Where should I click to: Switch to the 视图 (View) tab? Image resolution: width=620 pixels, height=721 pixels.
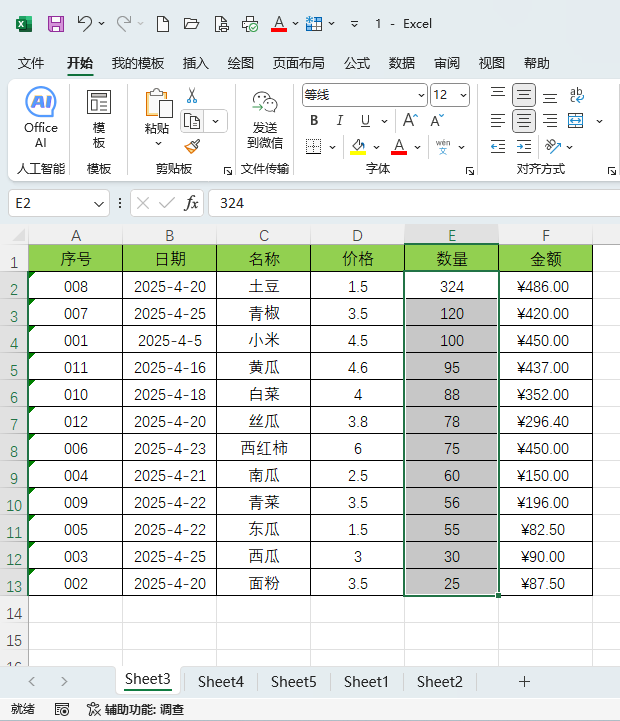pyautogui.click(x=492, y=63)
